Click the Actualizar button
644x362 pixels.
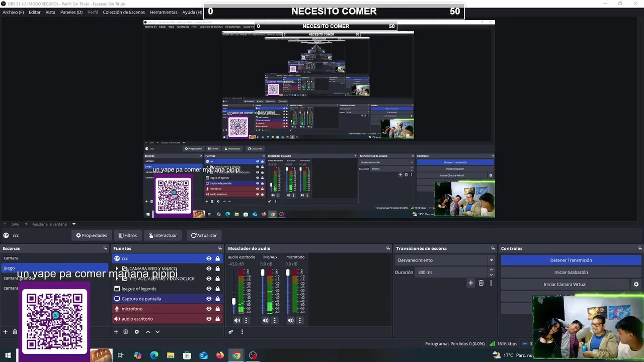pyautogui.click(x=204, y=235)
